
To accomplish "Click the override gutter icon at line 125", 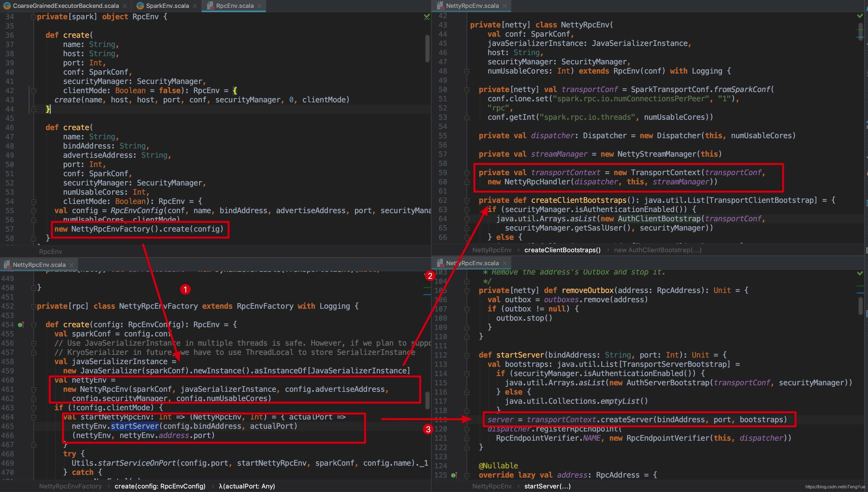I will (x=454, y=475).
